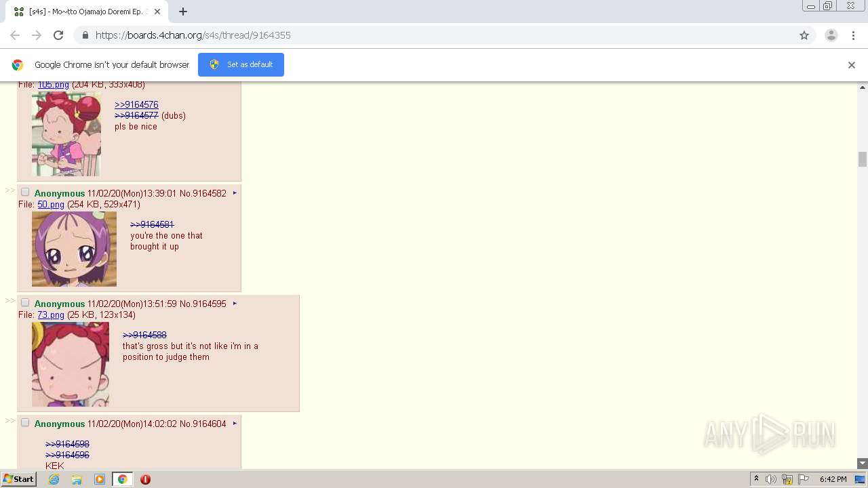Open the volume speaker tray icon
Image resolution: width=868 pixels, height=488 pixels.
pyautogui.click(x=771, y=479)
